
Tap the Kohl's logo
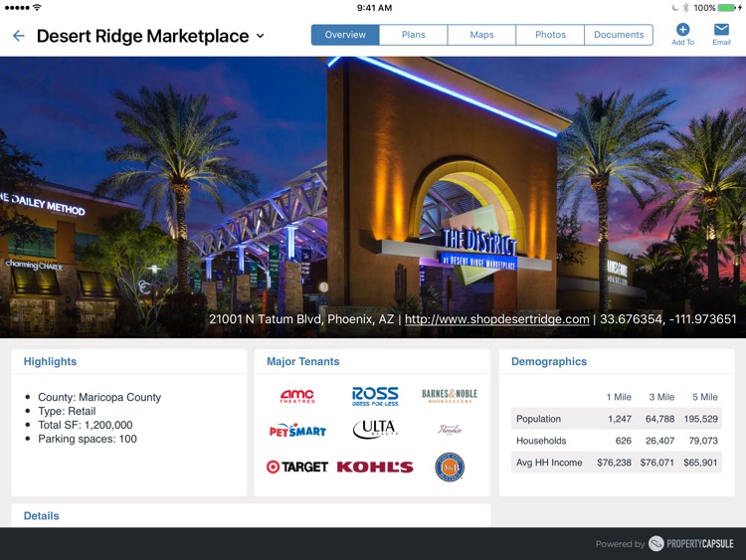375,467
